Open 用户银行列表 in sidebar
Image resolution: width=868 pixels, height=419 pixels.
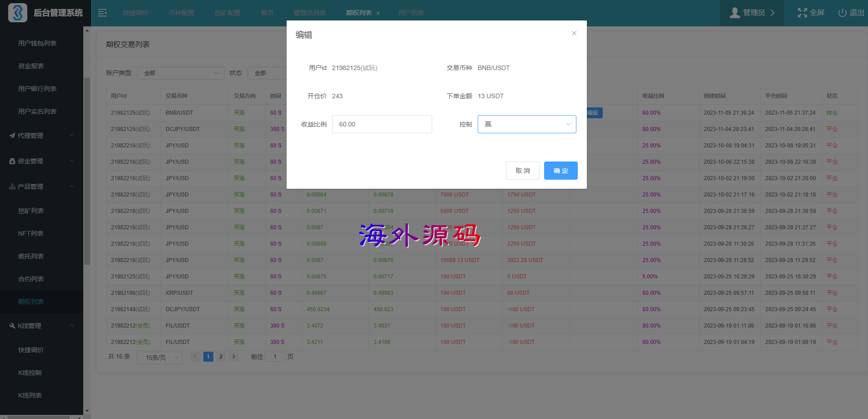(x=37, y=89)
